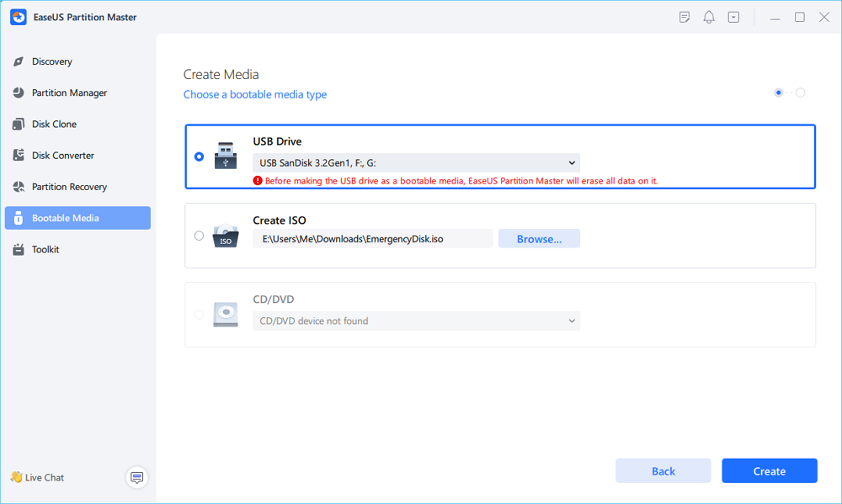The image size is (842, 504).
Task: Click the Create button
Action: click(x=770, y=470)
